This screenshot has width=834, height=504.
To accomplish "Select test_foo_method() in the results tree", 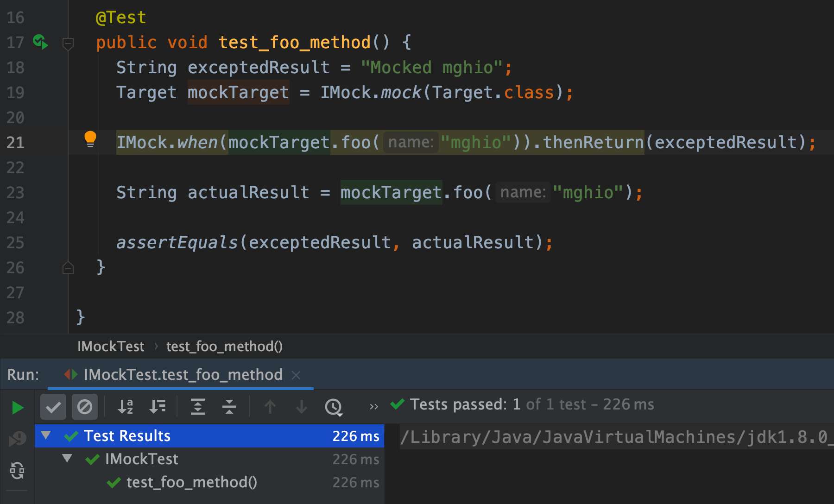I will (x=192, y=482).
